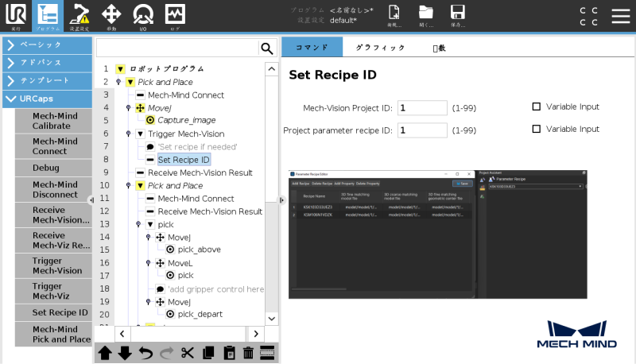The height and width of the screenshot is (364, 636).
Task: Insert Mech-Mind Calibrate node
Action: coord(53,121)
